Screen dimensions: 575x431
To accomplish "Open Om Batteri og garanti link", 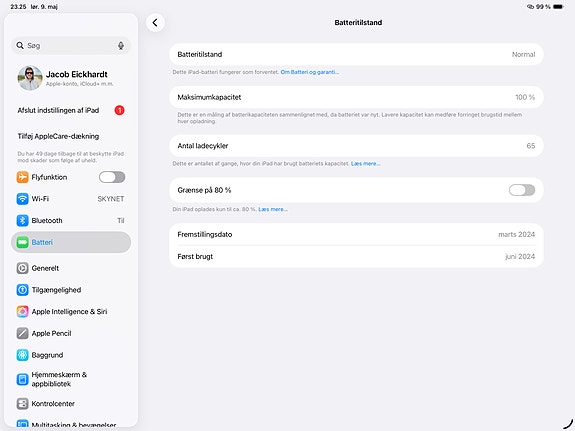I will (x=310, y=72).
